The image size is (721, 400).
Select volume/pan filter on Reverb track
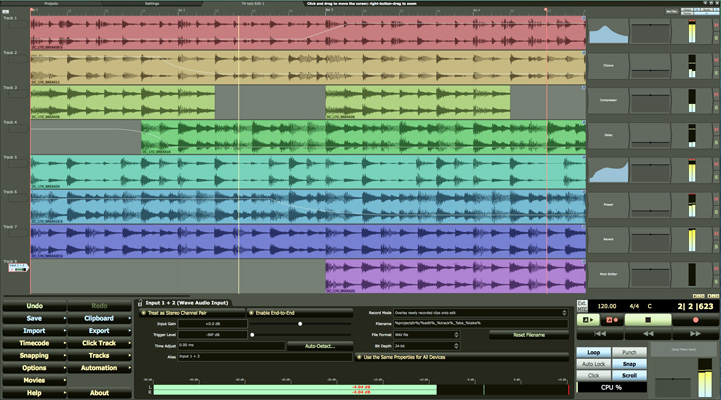point(650,240)
